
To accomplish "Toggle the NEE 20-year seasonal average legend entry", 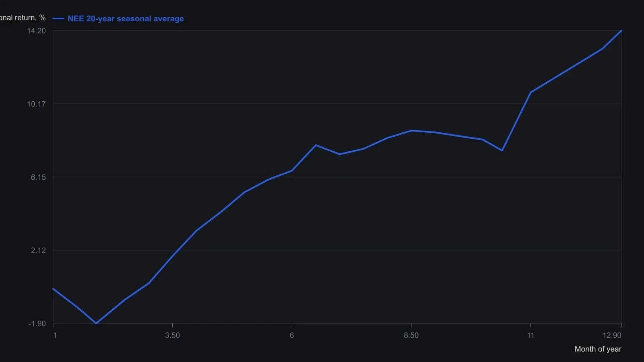I will click(x=118, y=19).
